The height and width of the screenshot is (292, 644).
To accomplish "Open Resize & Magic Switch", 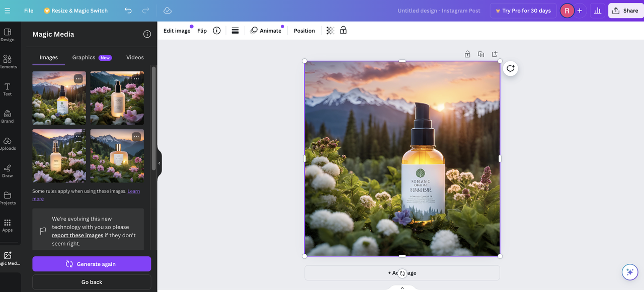I will pyautogui.click(x=75, y=11).
